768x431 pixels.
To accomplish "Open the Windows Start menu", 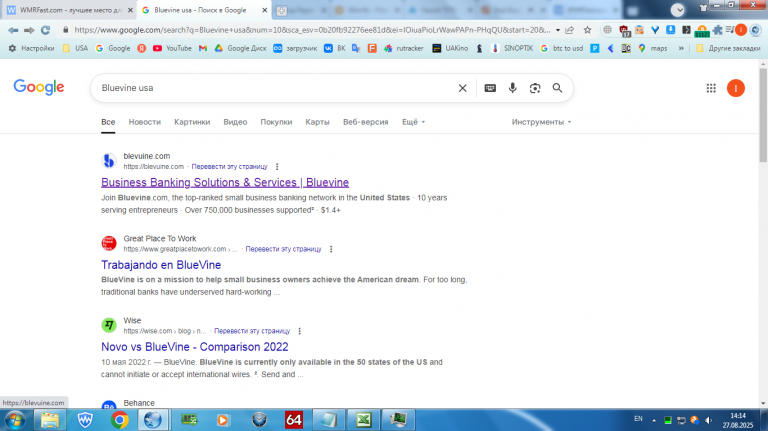I will [x=15, y=420].
